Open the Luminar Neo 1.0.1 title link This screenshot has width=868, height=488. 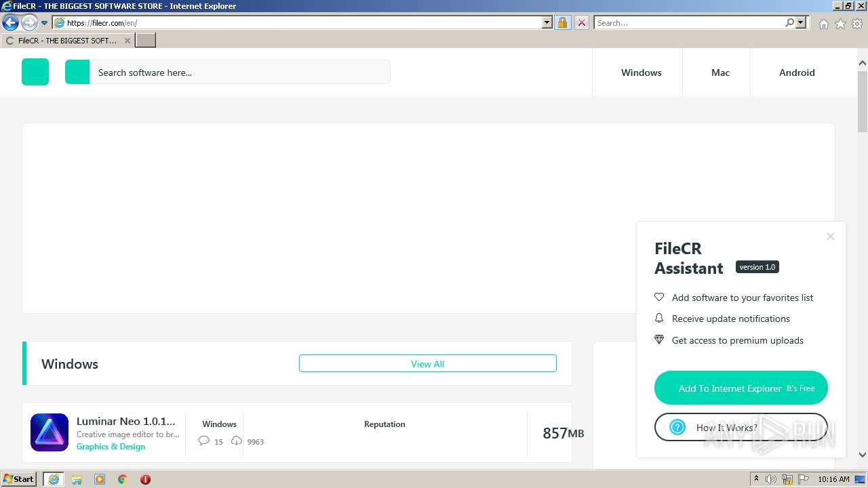pyautogui.click(x=125, y=421)
